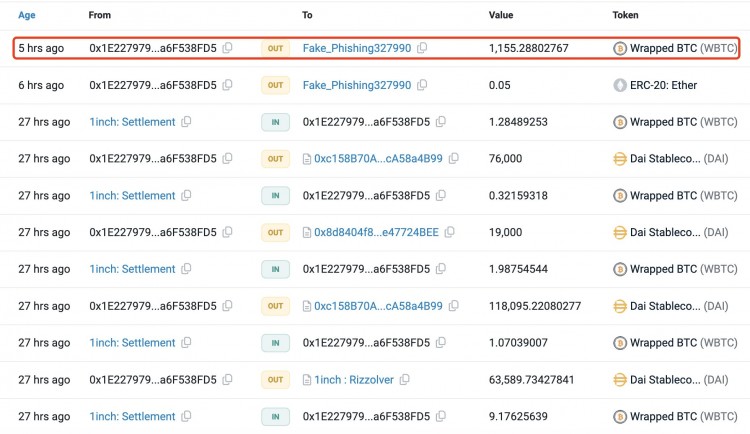Viewport: 750px width, 434px height.
Task: Click From address in the 5 hrs ago row
Action: tap(153, 48)
